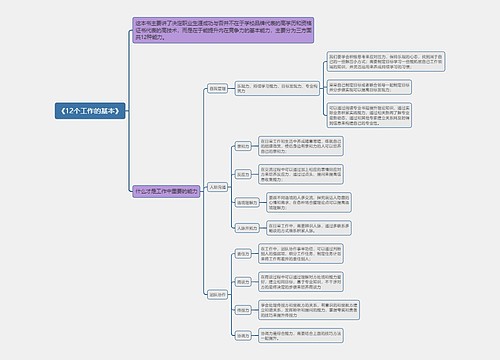500x360 pixels.
Task: Select the 语言理解力 sub-node
Action: [247, 203]
